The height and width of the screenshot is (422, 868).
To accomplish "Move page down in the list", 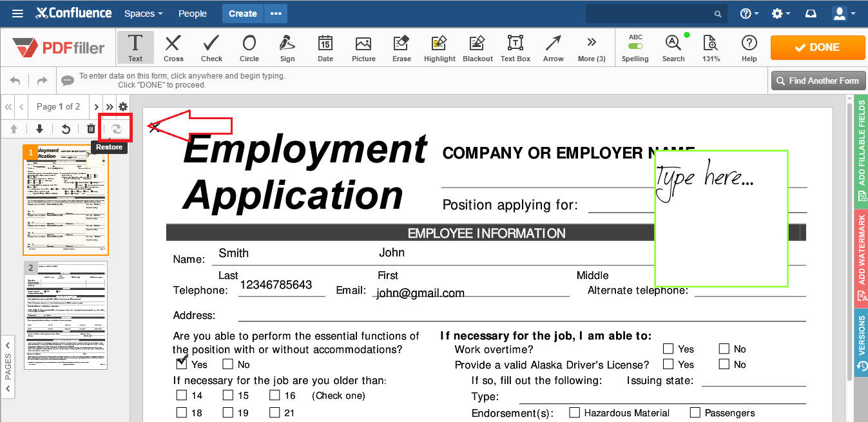I will [x=39, y=129].
